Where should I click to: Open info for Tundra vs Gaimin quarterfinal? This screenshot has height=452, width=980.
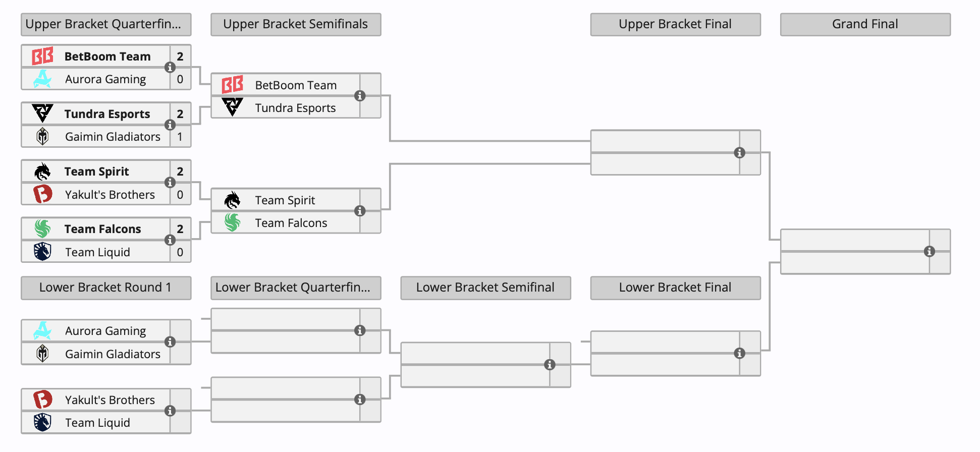click(170, 125)
